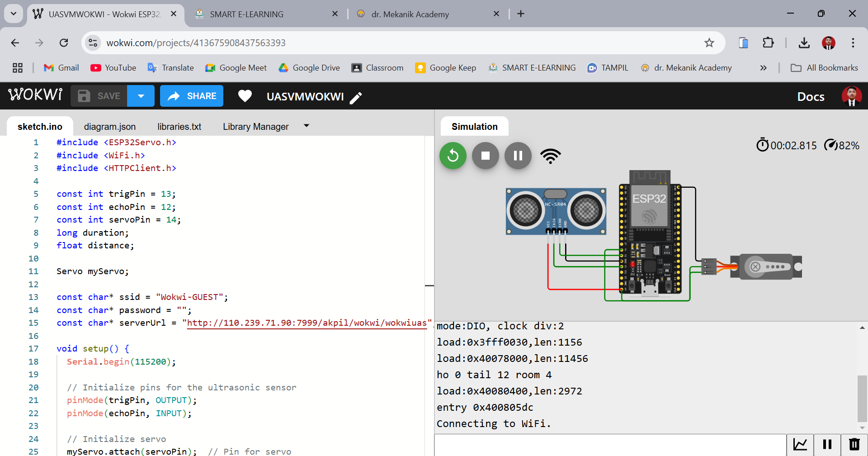Open the libraries.txt tab
868x456 pixels.
179,127
